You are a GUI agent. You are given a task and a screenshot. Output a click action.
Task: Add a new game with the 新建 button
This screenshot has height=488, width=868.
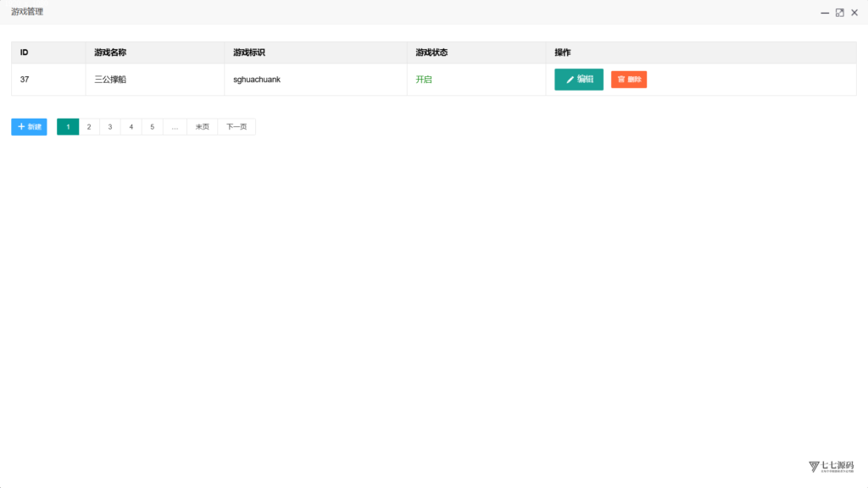[x=29, y=127]
